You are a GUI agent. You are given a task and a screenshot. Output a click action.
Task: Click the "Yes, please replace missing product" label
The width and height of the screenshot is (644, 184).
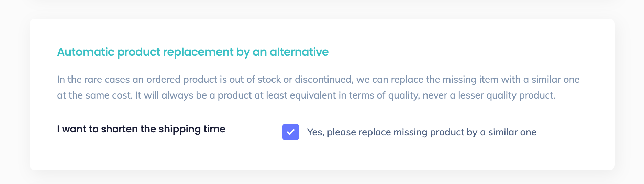pos(421,132)
